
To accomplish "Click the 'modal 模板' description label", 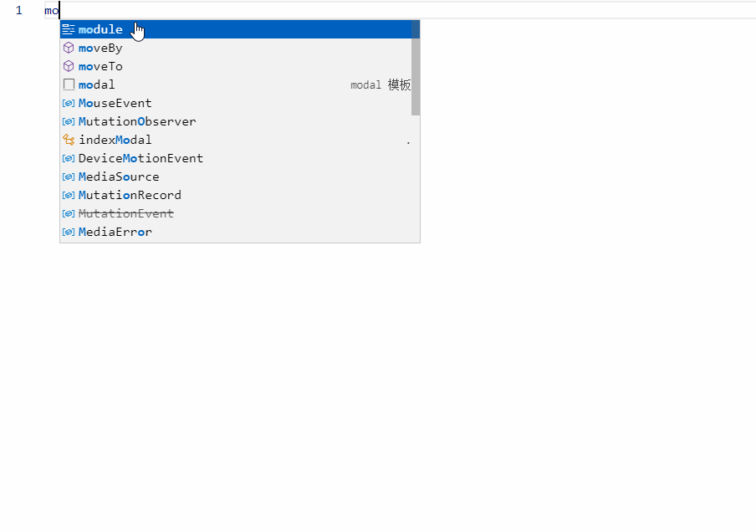I will [381, 84].
